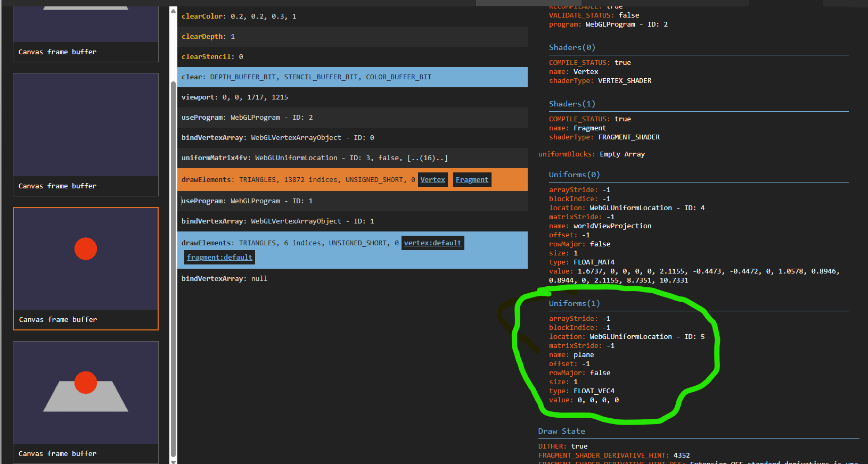868x464 pixels.
Task: Select the useProgram WebGLProgram ID: 1 command
Action: pos(353,201)
